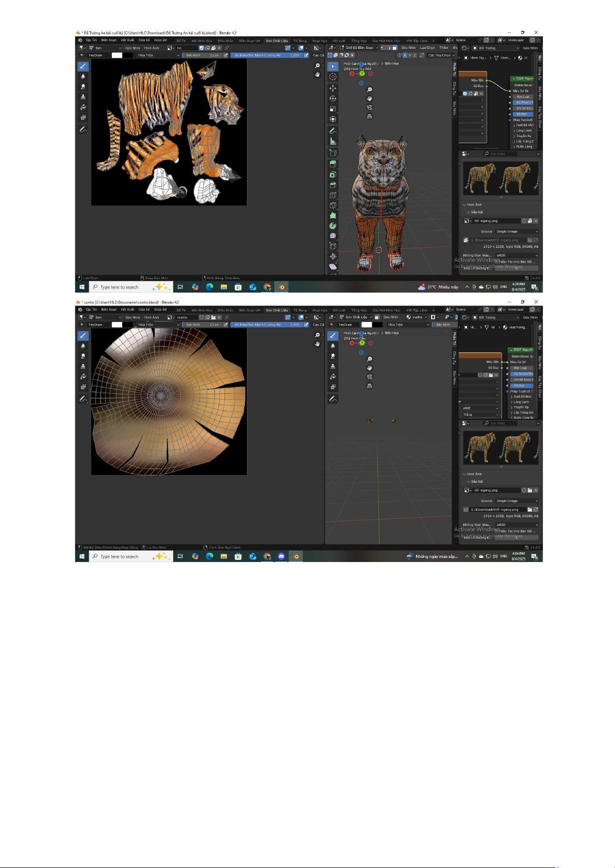Open 'Hòa Trộn' blend dropdown in Đỗ Trường An window
The width and height of the screenshot is (615, 868).
[x=158, y=55]
